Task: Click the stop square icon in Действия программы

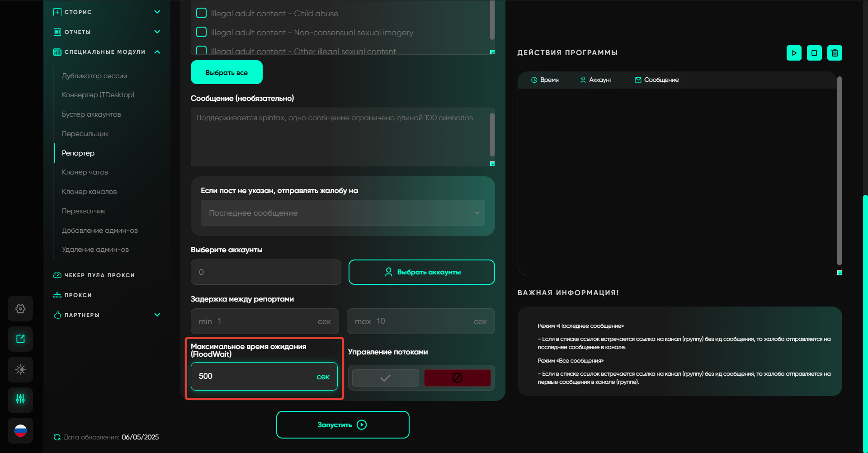Action: (x=814, y=53)
